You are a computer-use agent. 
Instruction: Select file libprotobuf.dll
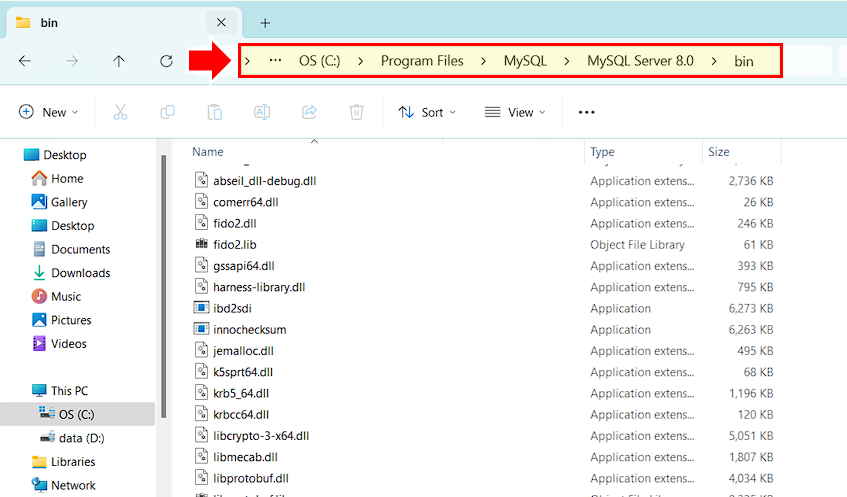pyautogui.click(x=251, y=479)
